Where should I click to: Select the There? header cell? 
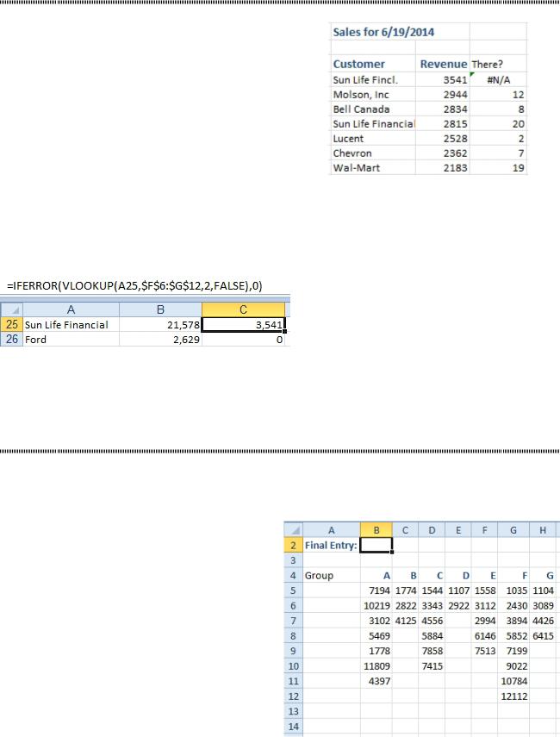pos(498,64)
